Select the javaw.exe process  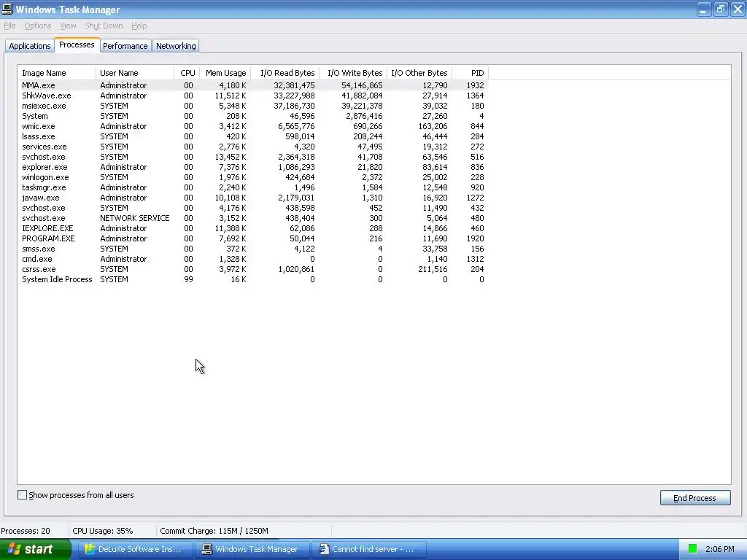(x=253, y=198)
